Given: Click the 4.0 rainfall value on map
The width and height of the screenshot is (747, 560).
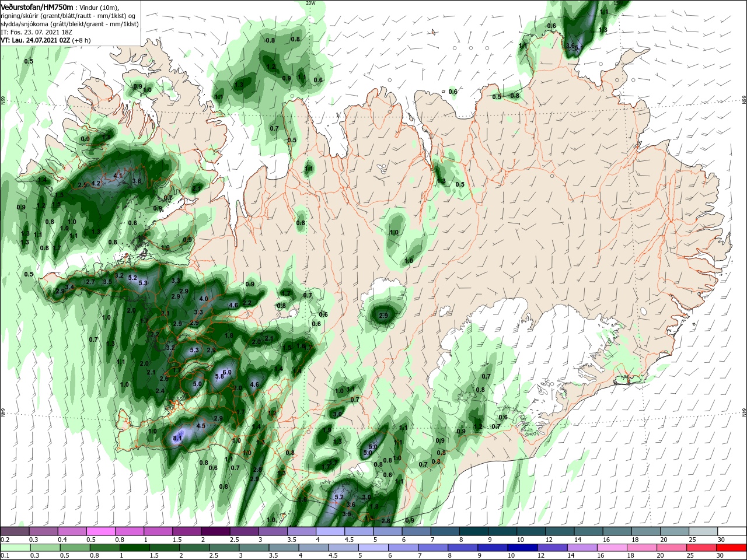Looking at the screenshot, I should click(204, 299).
